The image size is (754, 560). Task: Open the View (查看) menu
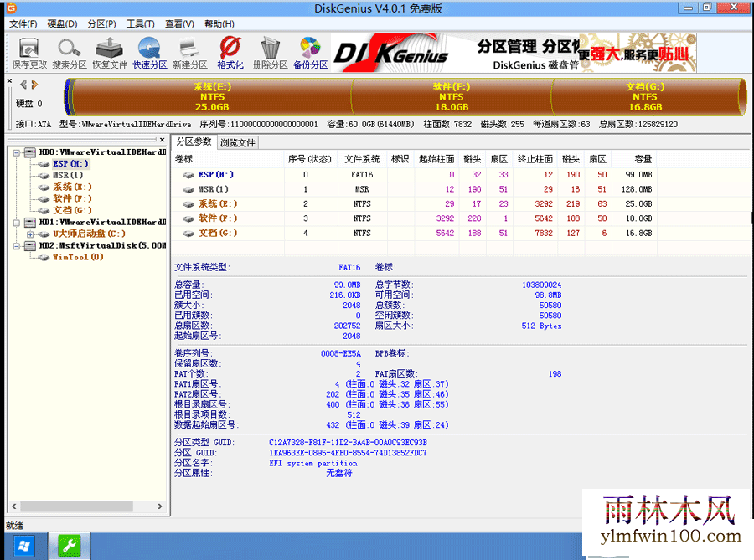pyautogui.click(x=179, y=24)
